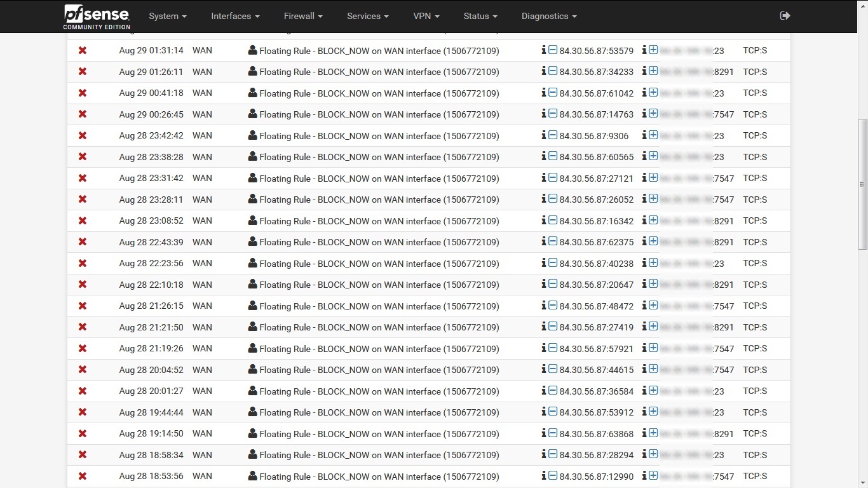The image size is (868, 488).
Task: Click red block X for 18:53:56 entry
Action: 83,476
